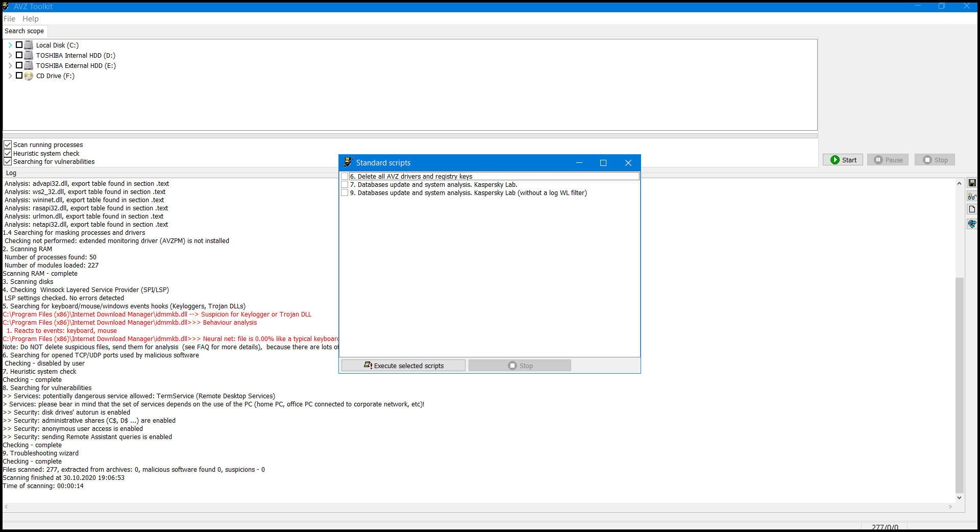This screenshot has width=980, height=532.
Task: Click the CD Drive (F:) disc icon
Action: click(29, 76)
